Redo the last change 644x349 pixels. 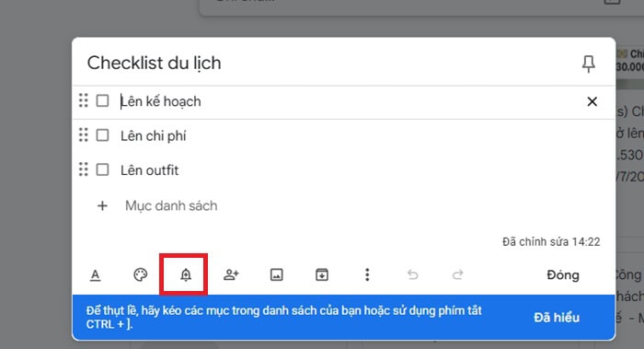(x=458, y=274)
